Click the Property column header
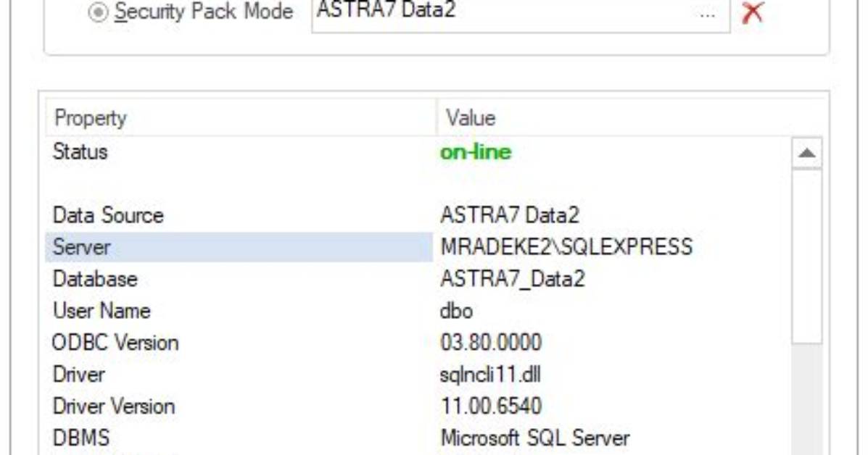868x455 pixels. pos(241,118)
